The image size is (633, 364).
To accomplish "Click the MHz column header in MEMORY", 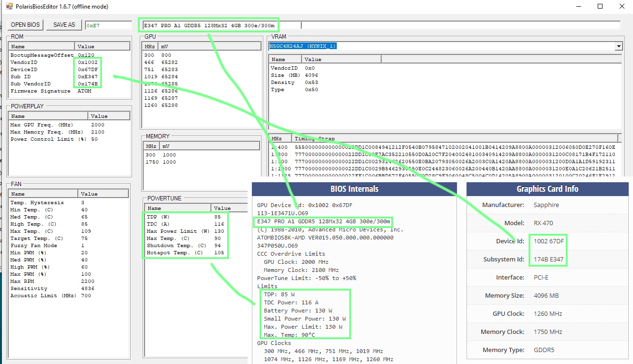I will pyautogui.click(x=151, y=146).
